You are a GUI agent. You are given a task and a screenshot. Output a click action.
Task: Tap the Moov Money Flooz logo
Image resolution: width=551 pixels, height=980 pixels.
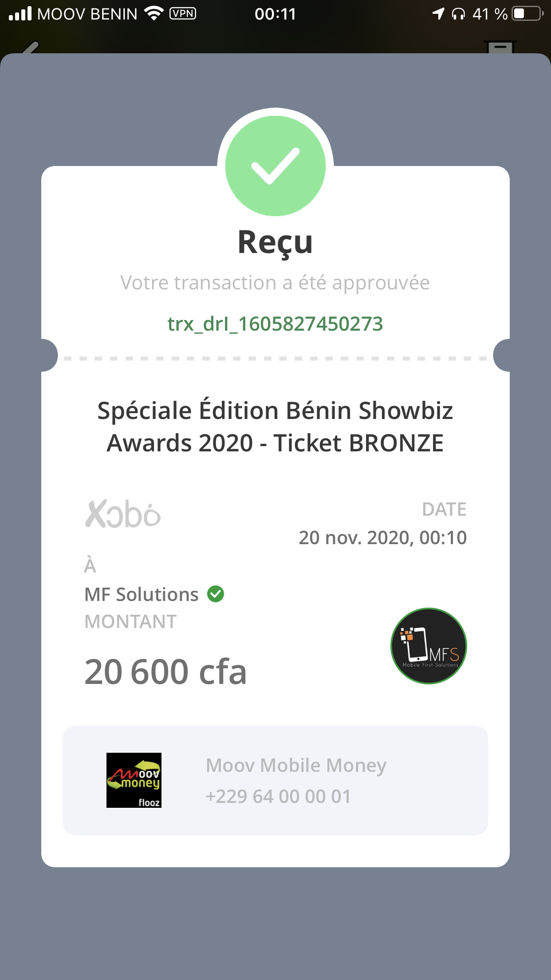coord(134,780)
